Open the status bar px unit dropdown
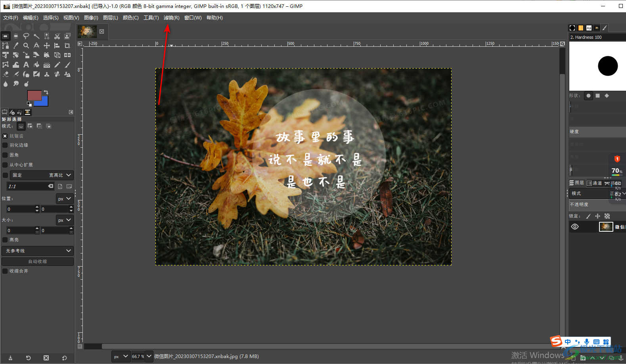The height and width of the screenshot is (364, 626). coord(121,356)
